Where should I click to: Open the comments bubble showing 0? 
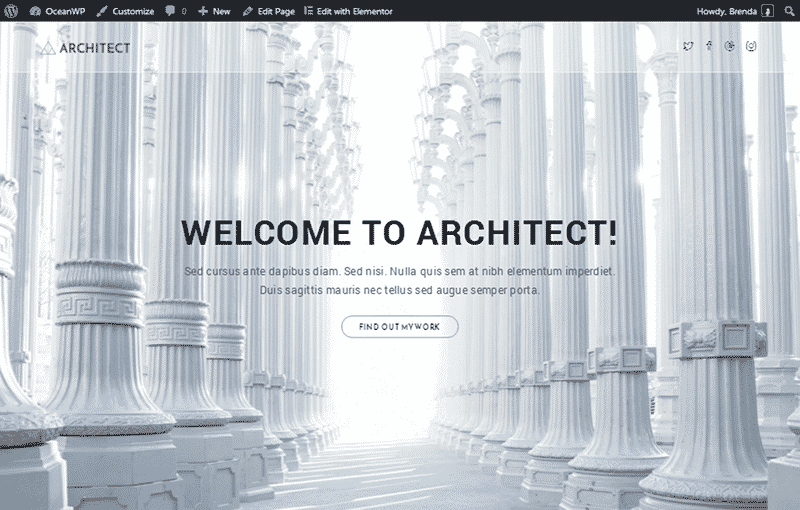[x=176, y=11]
